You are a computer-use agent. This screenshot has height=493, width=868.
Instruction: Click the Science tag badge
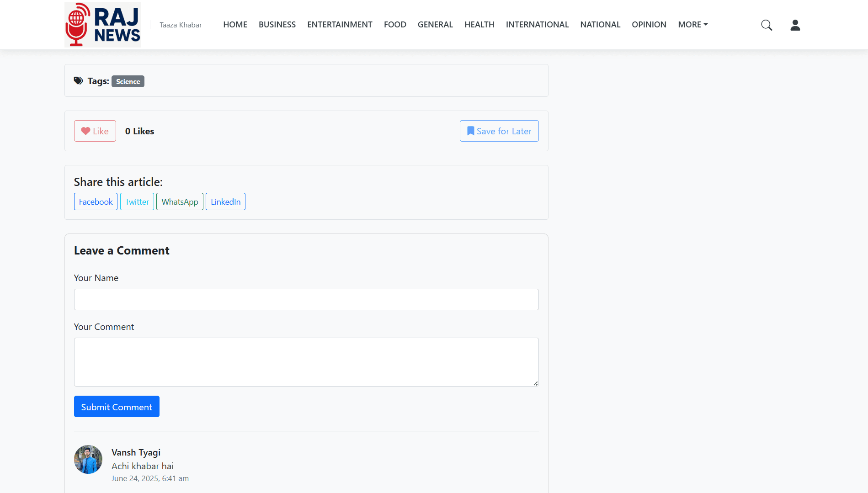pyautogui.click(x=128, y=81)
